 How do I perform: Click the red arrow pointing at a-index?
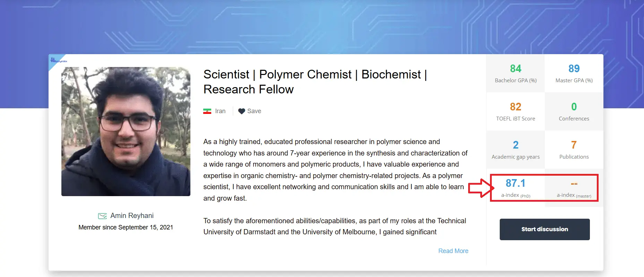(481, 188)
